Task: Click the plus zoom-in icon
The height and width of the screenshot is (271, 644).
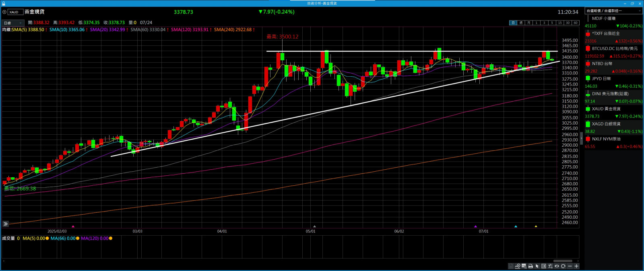Action: pos(576,266)
